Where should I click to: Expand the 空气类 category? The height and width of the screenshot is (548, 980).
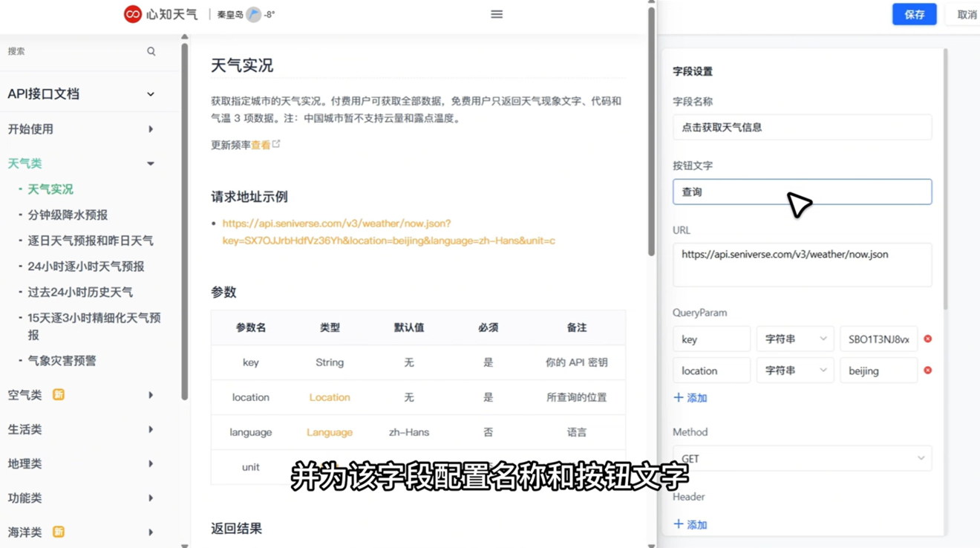click(x=151, y=395)
